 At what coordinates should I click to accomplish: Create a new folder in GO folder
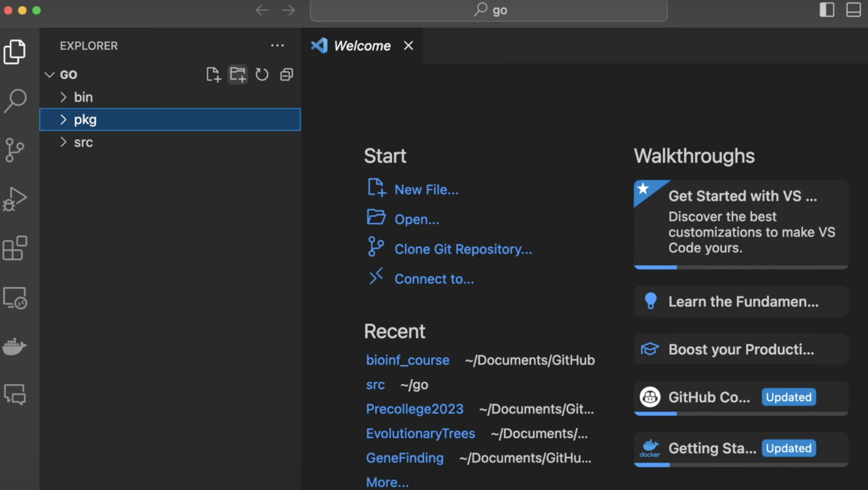pos(238,74)
